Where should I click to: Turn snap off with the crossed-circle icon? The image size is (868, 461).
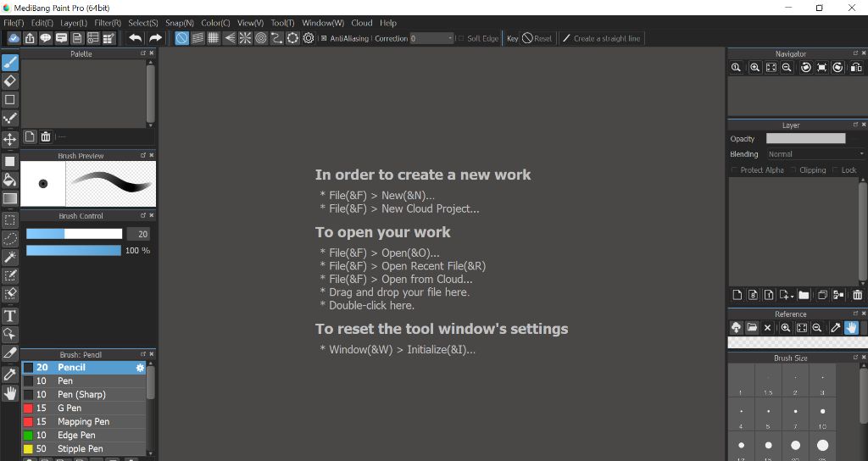(181, 38)
